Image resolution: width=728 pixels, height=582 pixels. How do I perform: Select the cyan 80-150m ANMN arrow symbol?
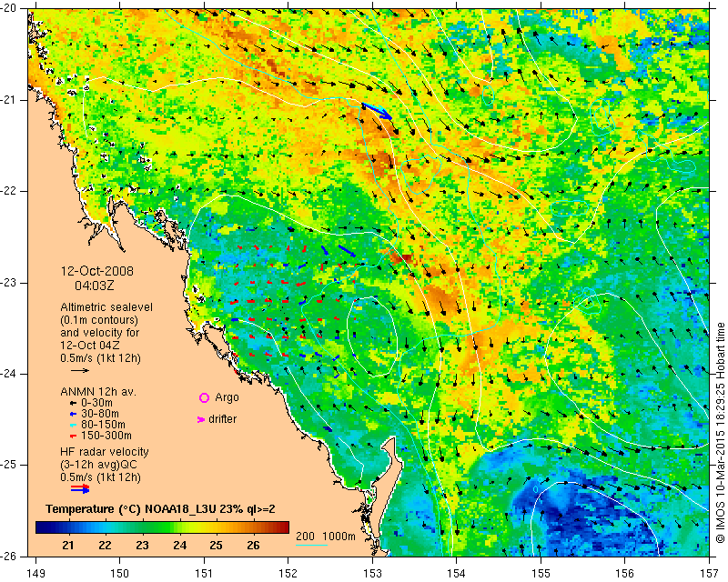[x=72, y=425]
